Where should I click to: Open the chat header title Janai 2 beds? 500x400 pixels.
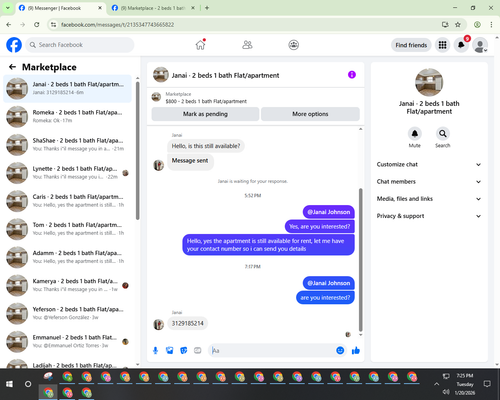(x=225, y=75)
